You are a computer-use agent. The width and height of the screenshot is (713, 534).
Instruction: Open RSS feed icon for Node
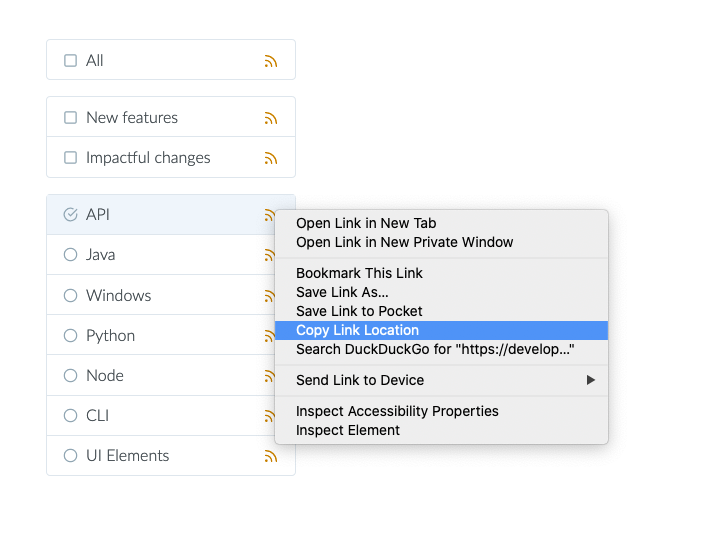269,376
